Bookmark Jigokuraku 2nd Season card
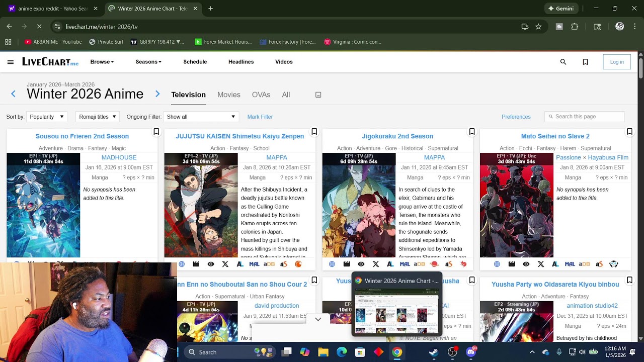Viewport: 644px width, 362px height. (x=472, y=132)
